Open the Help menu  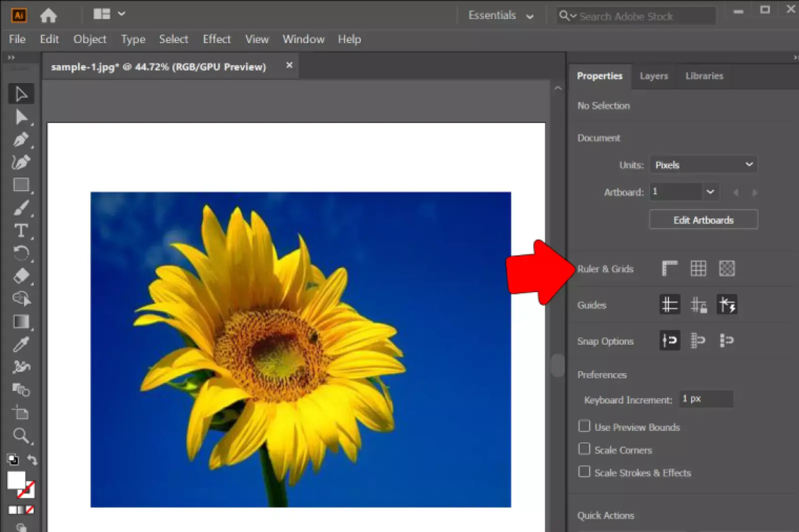pyautogui.click(x=349, y=39)
